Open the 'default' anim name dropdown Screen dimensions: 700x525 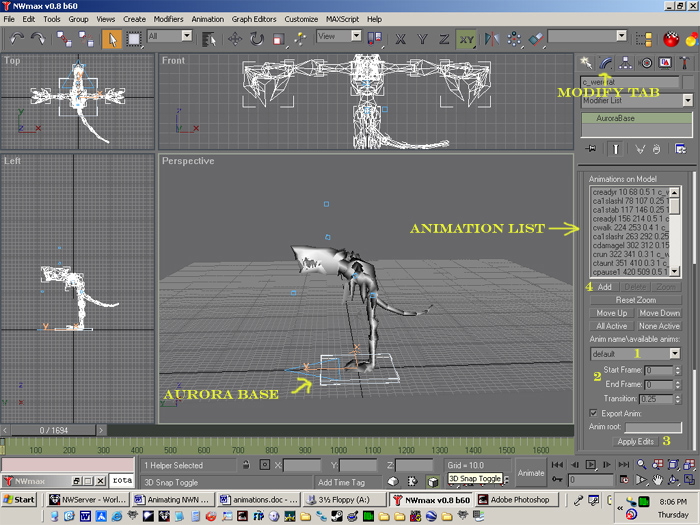[674, 353]
